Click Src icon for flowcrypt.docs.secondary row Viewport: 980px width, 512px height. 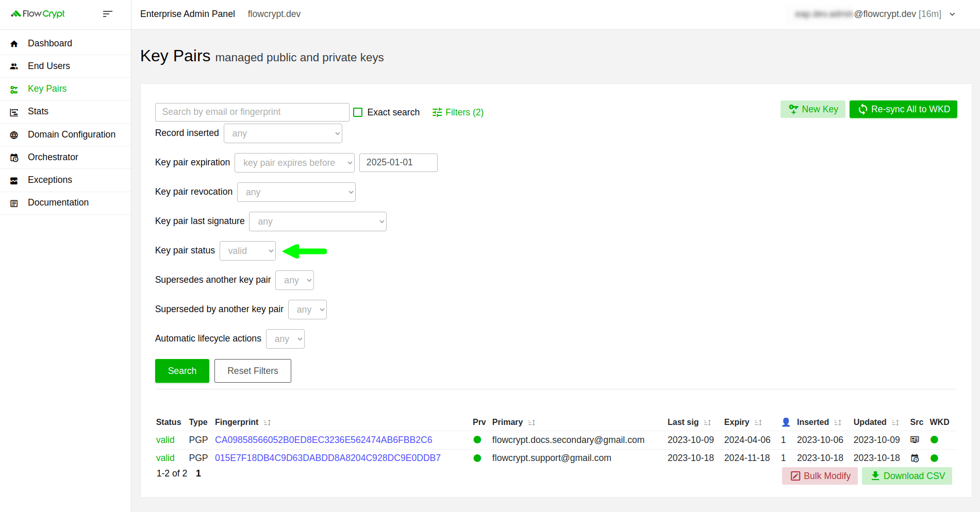point(915,440)
